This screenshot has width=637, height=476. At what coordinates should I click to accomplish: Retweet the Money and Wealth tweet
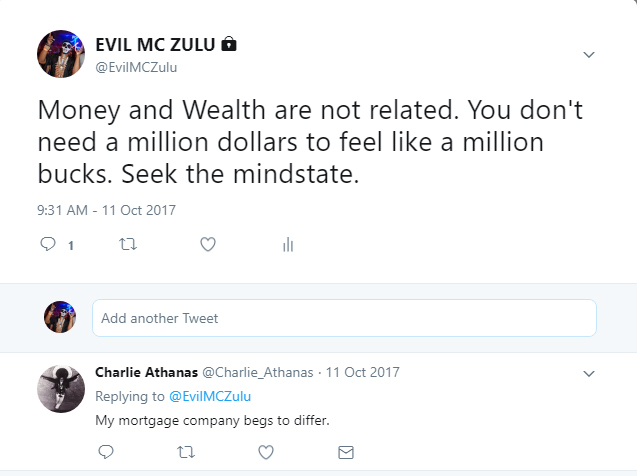[x=127, y=244]
